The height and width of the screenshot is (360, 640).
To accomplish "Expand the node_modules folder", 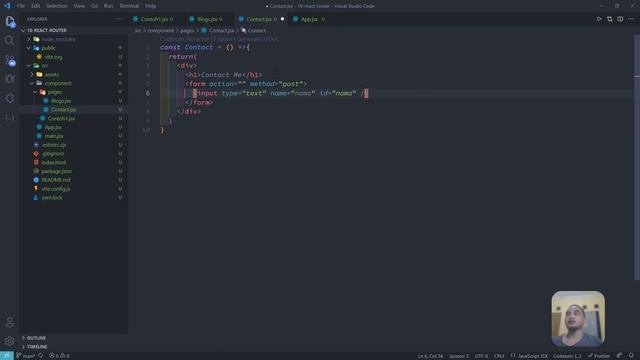I will (29, 39).
